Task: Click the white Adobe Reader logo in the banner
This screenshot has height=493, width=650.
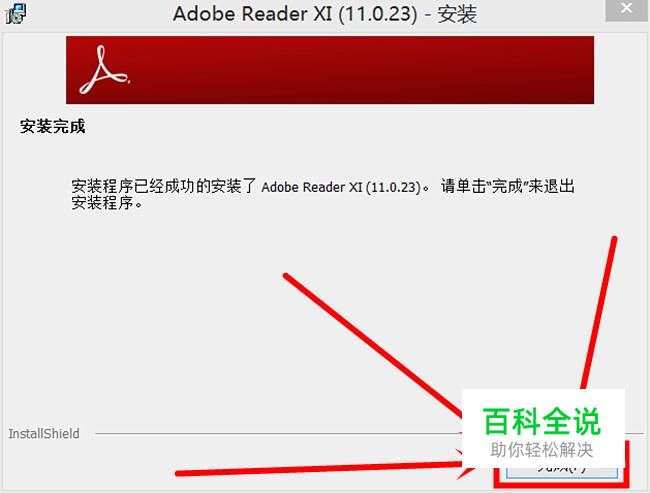Action: [104, 70]
